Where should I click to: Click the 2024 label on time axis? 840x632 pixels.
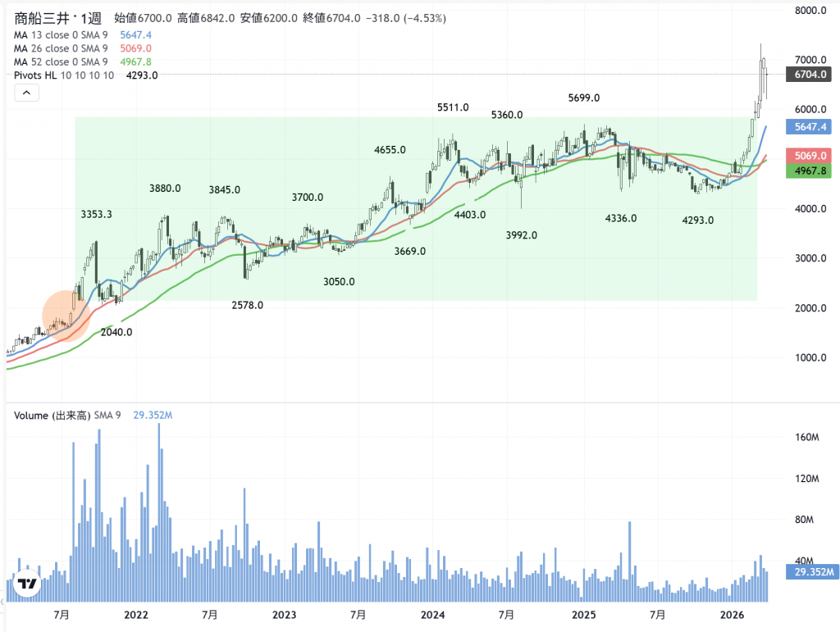[432, 614]
